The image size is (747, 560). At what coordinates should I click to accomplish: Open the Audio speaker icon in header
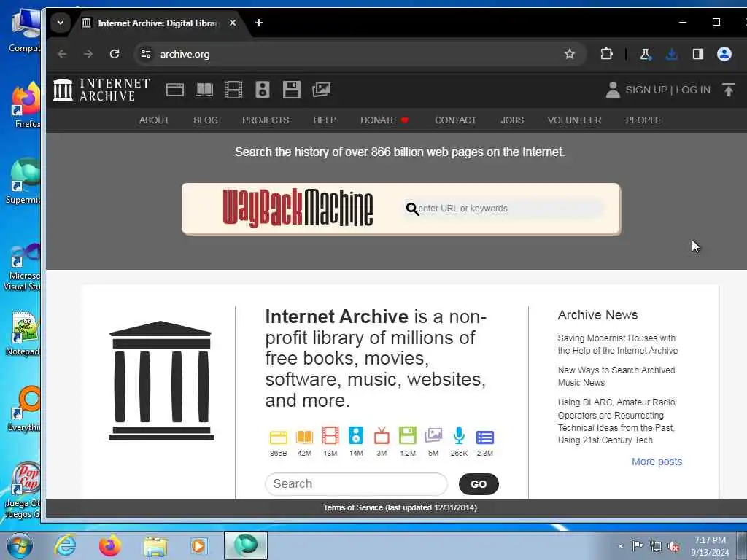click(263, 90)
